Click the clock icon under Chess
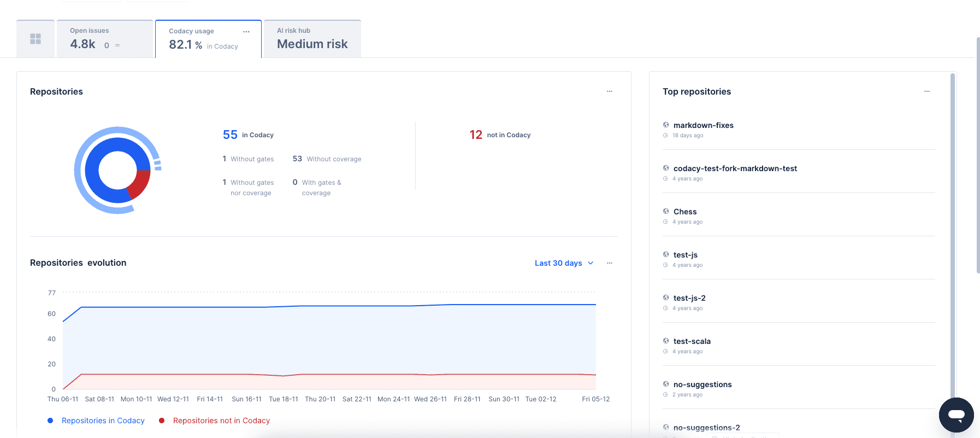 coord(665,222)
